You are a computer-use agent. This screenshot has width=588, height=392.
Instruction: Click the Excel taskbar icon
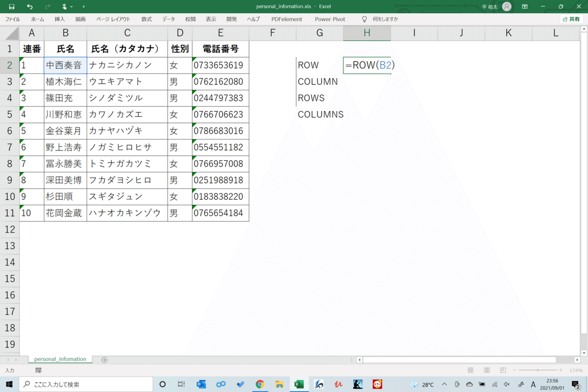(299, 385)
